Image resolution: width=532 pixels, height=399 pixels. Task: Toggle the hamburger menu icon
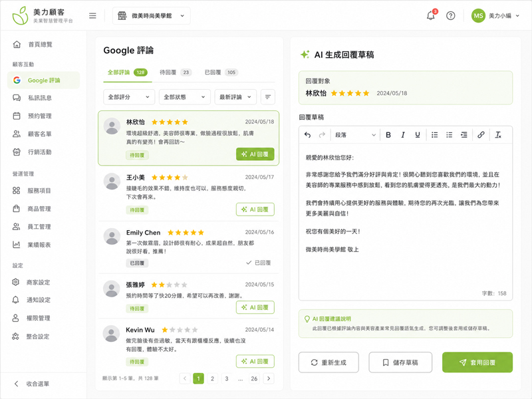[x=92, y=15]
